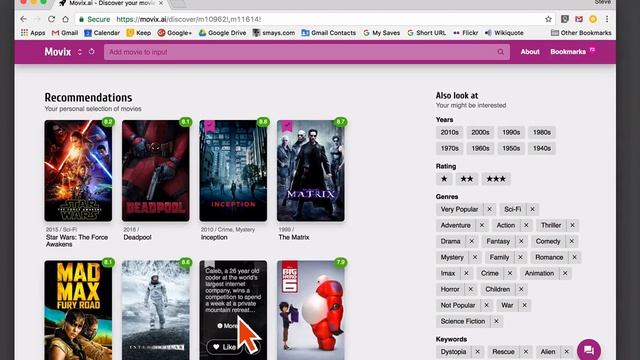Select the 1950s year filter
The image size is (640, 360).
click(511, 149)
